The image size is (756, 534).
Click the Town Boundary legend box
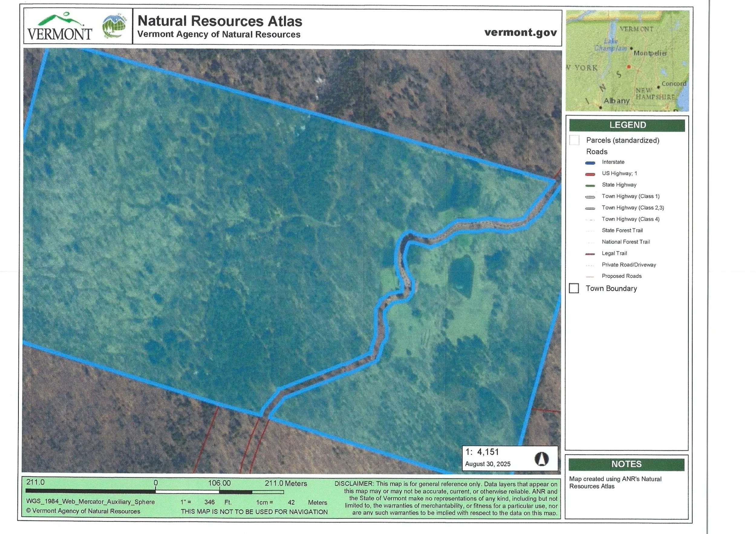point(574,288)
